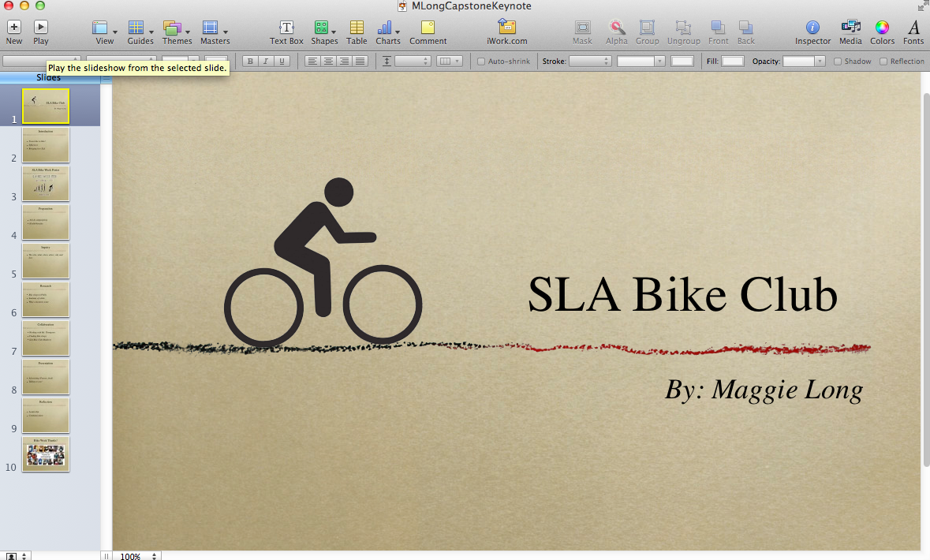Enable the Auto-shrink checkbox
Image resolution: width=930 pixels, height=560 pixels.
(482, 62)
